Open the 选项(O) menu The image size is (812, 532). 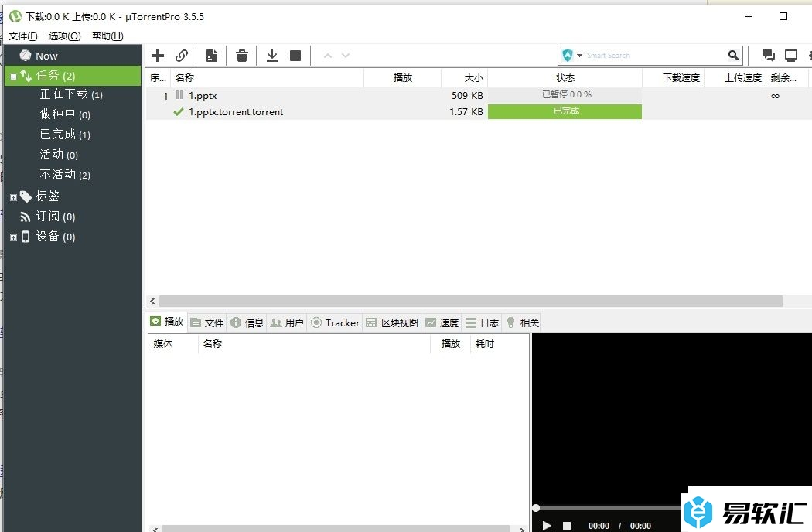65,36
